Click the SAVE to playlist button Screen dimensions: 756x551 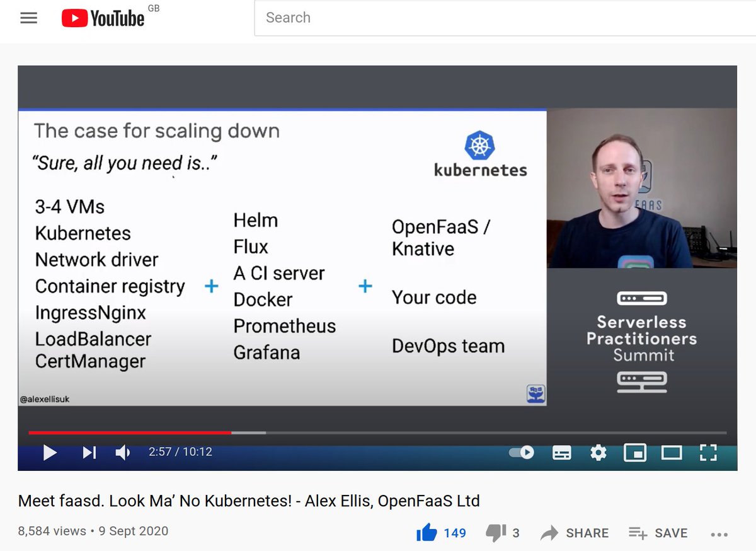pyautogui.click(x=658, y=533)
